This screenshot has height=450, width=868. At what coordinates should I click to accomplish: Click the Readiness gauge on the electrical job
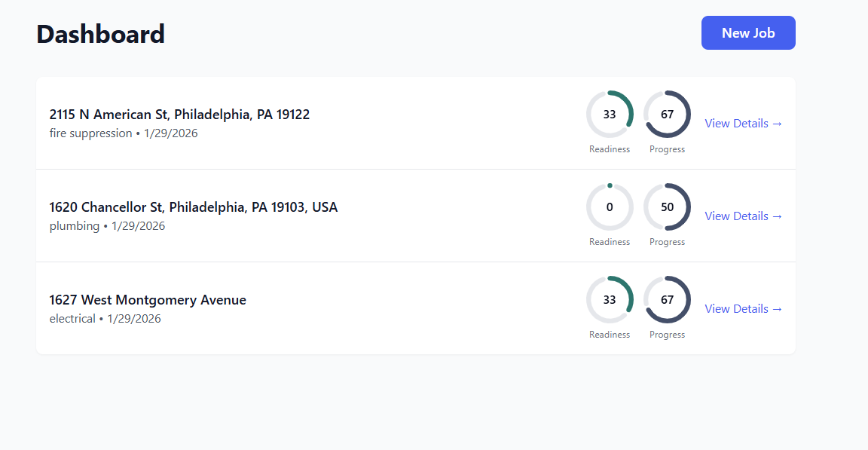click(610, 298)
